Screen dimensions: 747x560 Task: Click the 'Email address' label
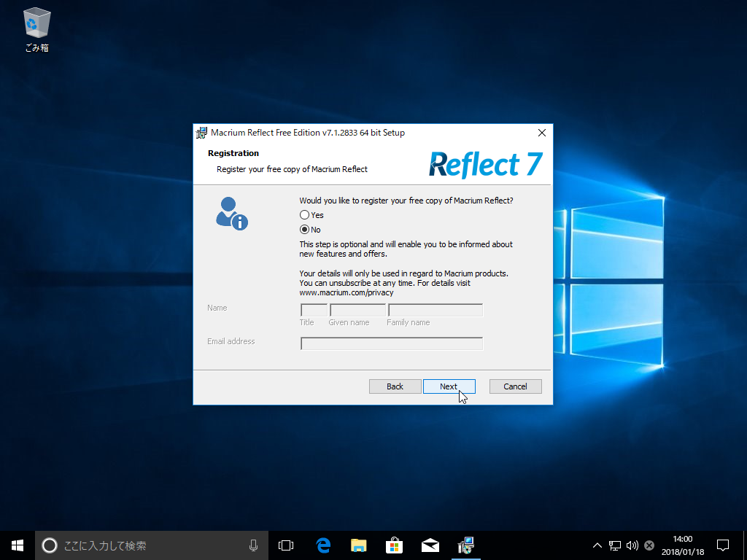tap(231, 341)
